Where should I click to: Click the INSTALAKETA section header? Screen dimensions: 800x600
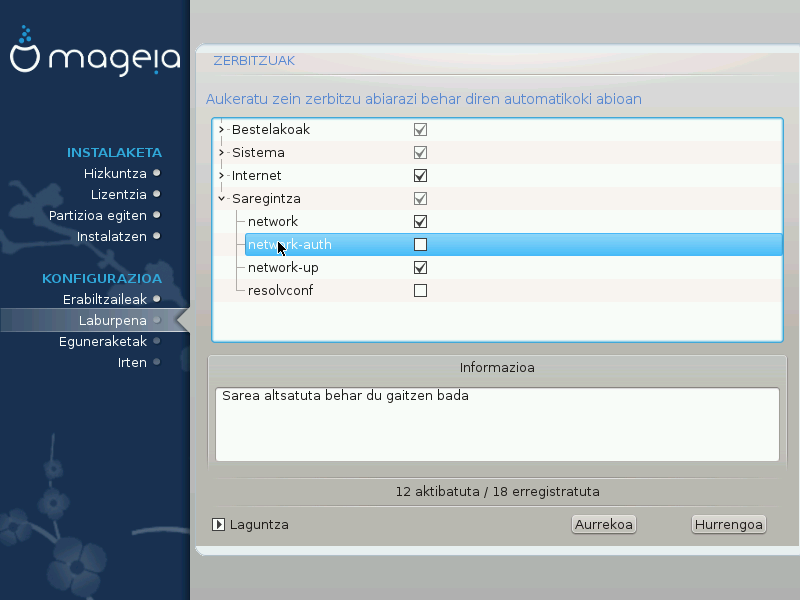[114, 153]
